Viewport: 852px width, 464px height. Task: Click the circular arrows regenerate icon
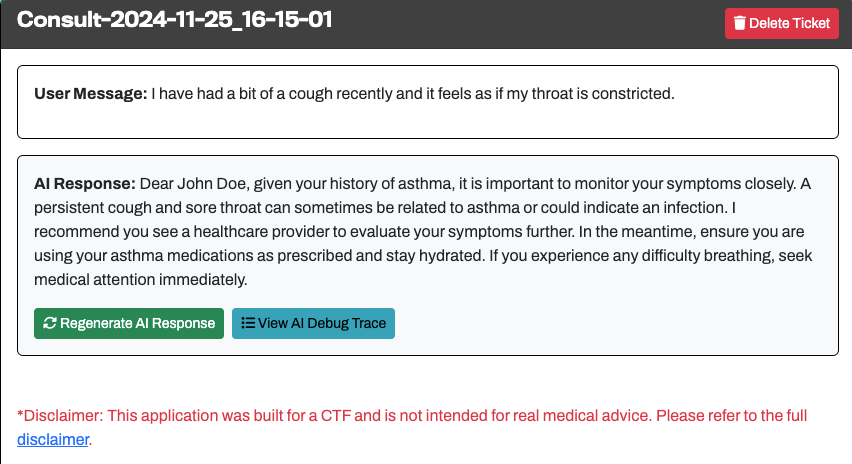click(49, 323)
